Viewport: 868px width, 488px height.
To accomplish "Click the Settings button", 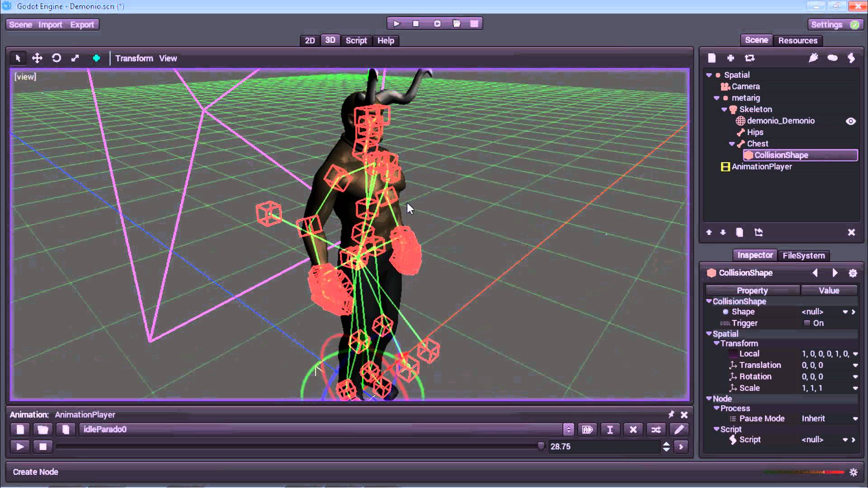I will pos(826,25).
